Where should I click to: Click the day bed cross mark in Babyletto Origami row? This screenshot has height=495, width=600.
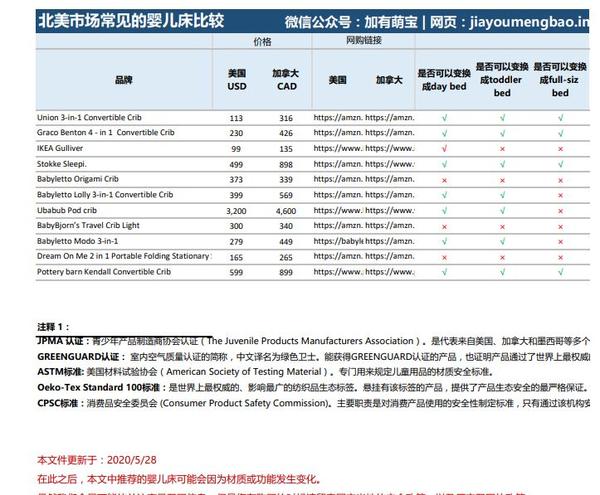point(444,180)
